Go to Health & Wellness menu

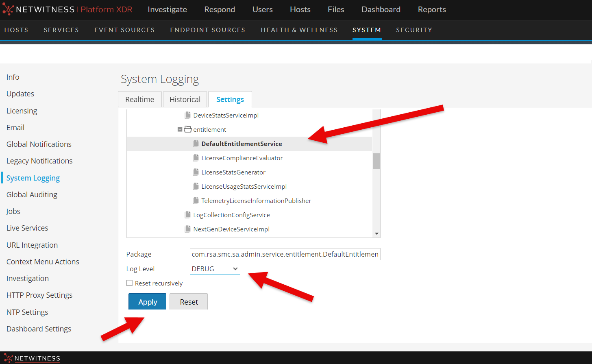(x=299, y=30)
